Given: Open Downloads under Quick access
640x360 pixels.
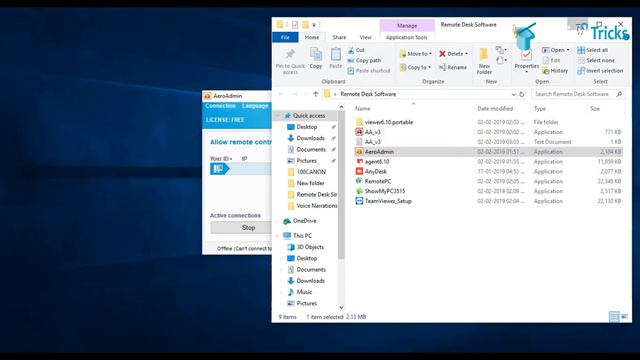Looking at the screenshot, I should click(x=310, y=138).
